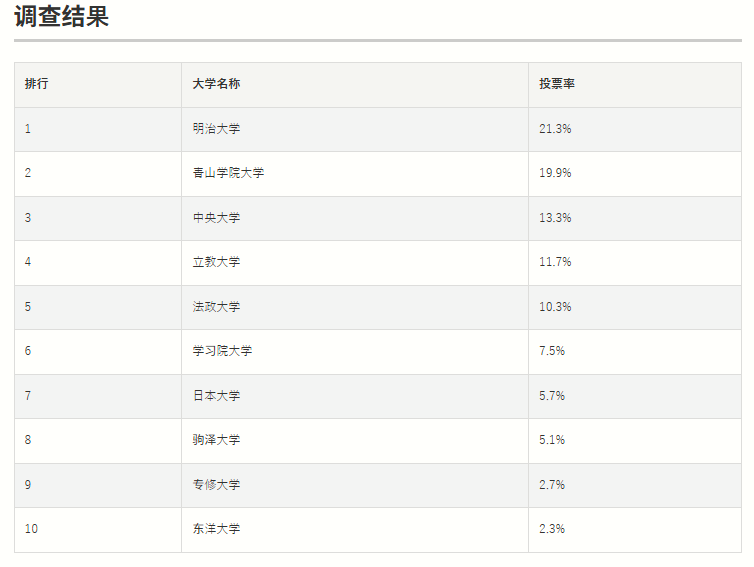Select 学习院大学 in the list
The height and width of the screenshot is (567, 754).
point(222,351)
